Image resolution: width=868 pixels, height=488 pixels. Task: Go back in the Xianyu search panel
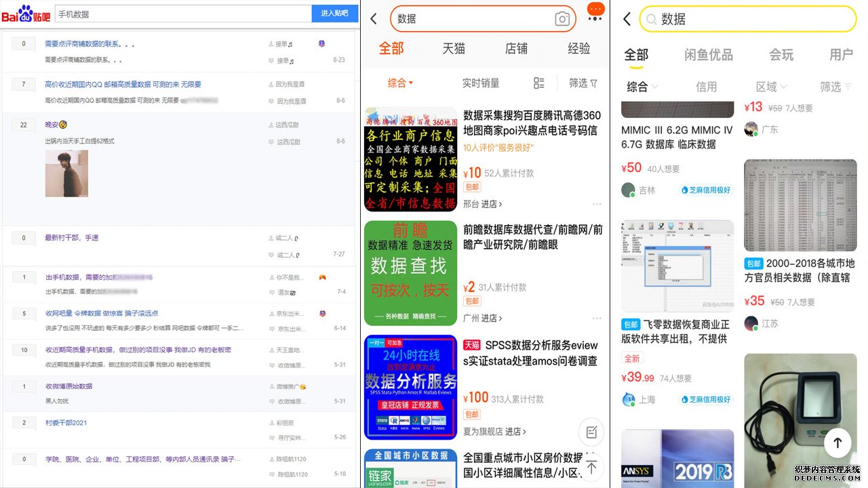[x=627, y=19]
